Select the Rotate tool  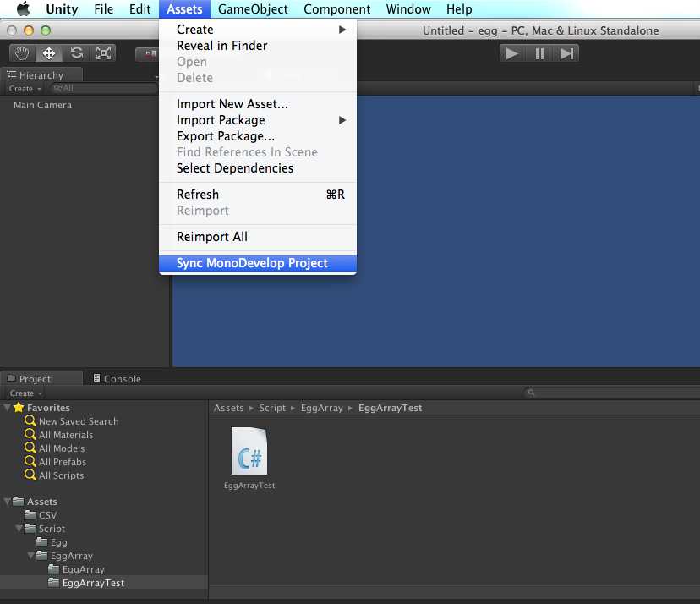[x=76, y=53]
